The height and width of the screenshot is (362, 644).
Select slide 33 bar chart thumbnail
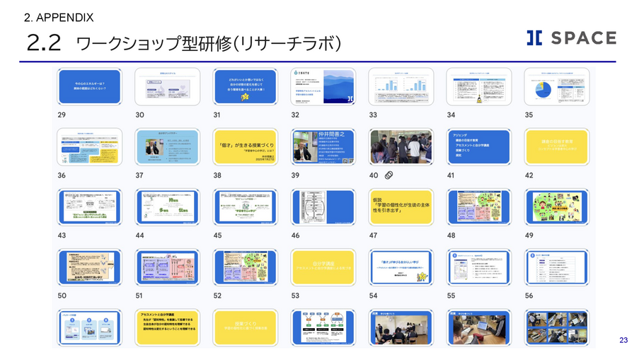tap(401, 87)
